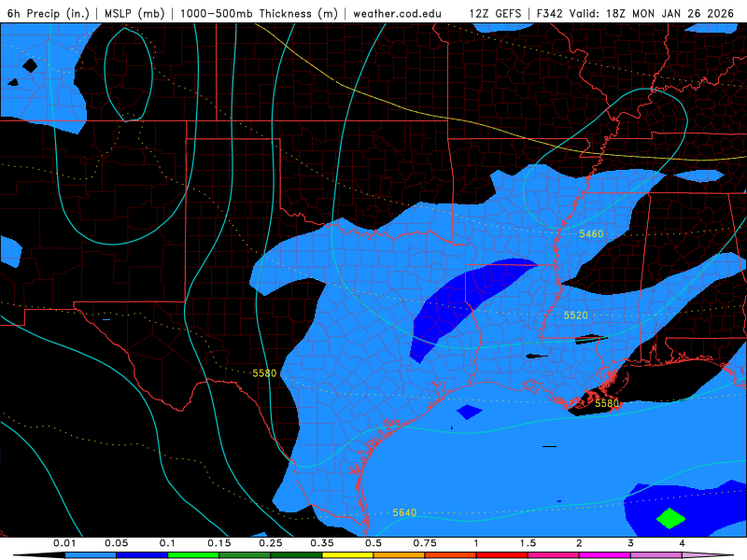Click the light orange 0.5 legend swatch
The height and width of the screenshot is (560, 747).
(400, 555)
